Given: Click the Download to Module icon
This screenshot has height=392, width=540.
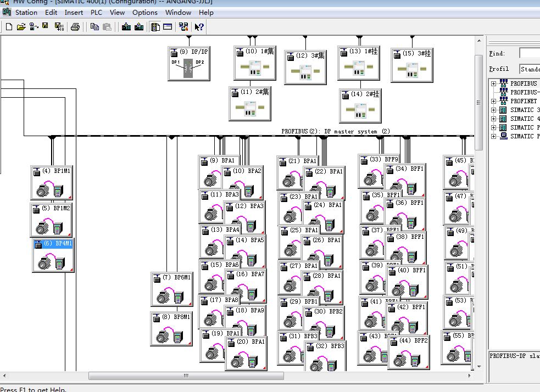Looking at the screenshot, I should (126, 27).
